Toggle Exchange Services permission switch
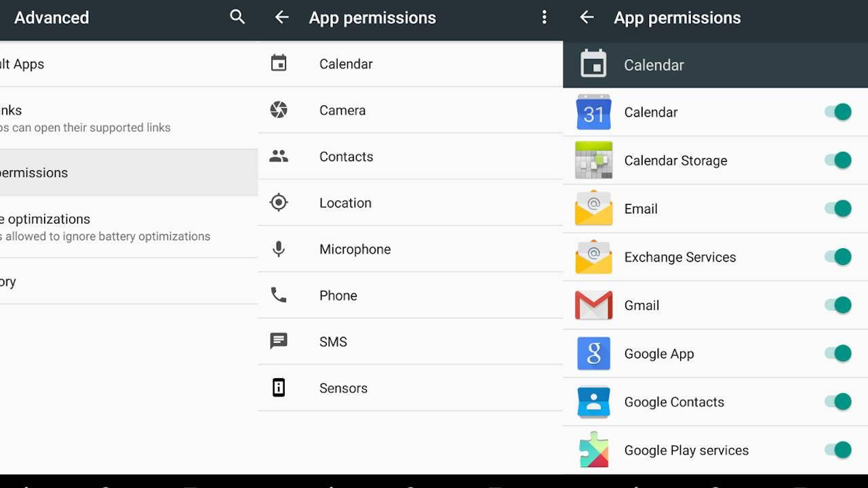Image resolution: width=868 pixels, height=488 pixels. [838, 257]
